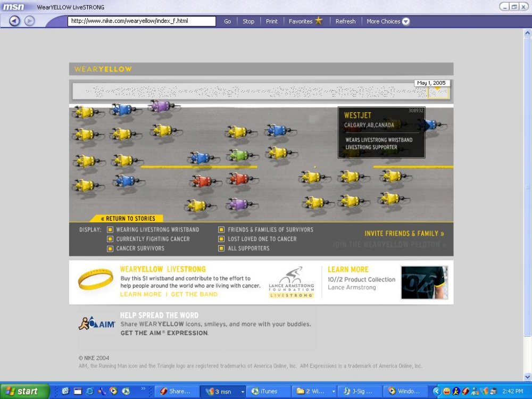Expand the msn taskbar group dropdown
Viewport: 532px width, 399px height.
243,392
